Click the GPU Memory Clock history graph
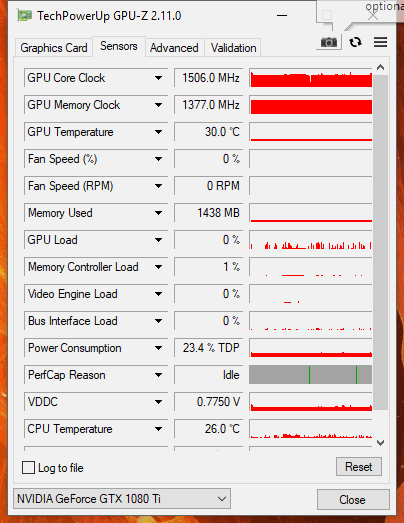404x523 pixels. (x=311, y=105)
